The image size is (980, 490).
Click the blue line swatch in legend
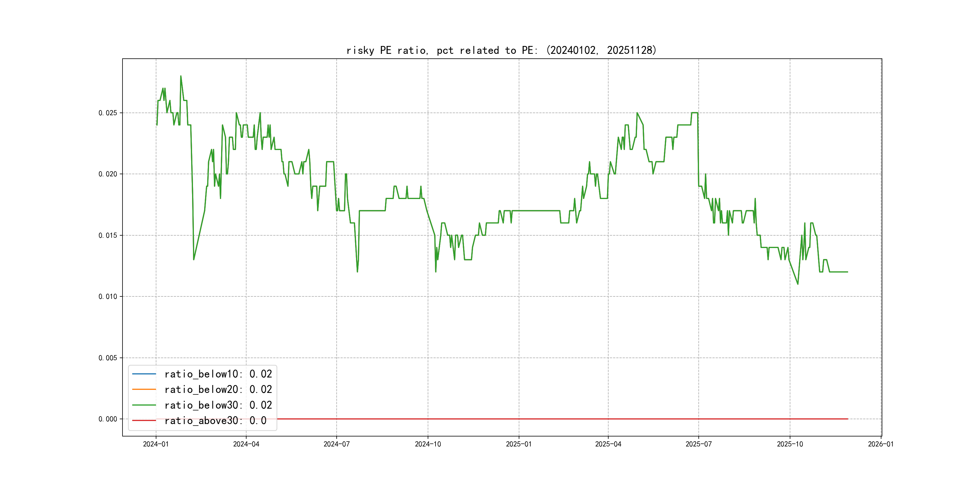coord(144,374)
